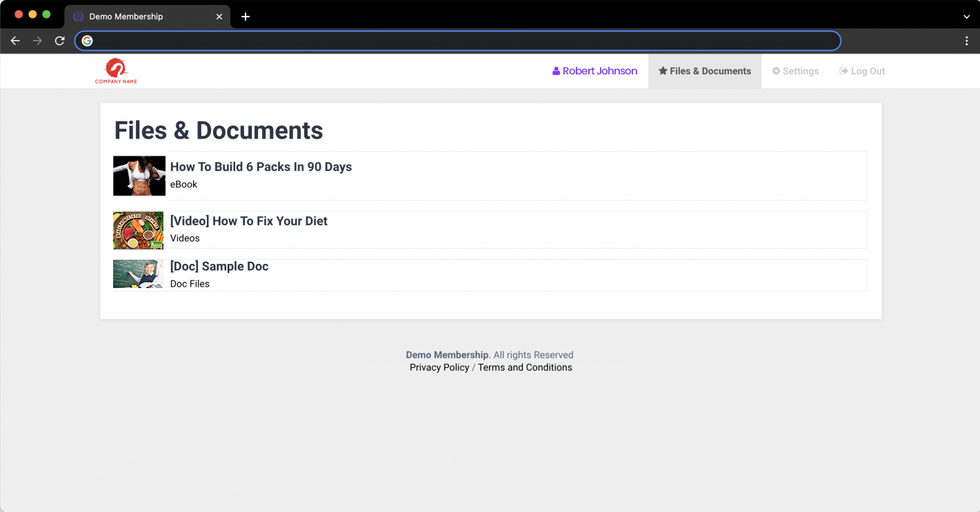The width and height of the screenshot is (980, 512).
Task: Click the browser forward arrow
Action: [x=37, y=41]
